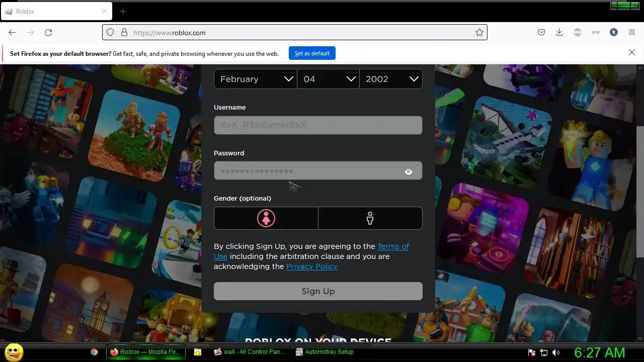
Task: Click the Gender (optional) label
Action: pyautogui.click(x=243, y=198)
